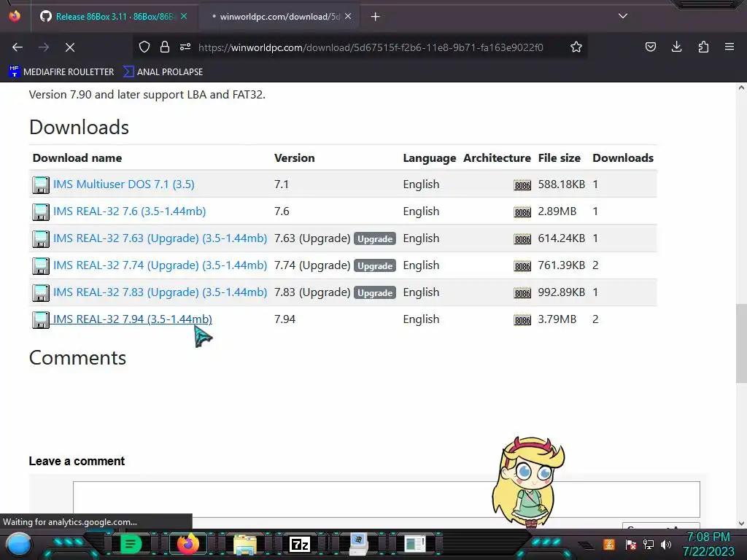Download IMS REAL-32 7.6 (3.5-1.44mb)

130,211
